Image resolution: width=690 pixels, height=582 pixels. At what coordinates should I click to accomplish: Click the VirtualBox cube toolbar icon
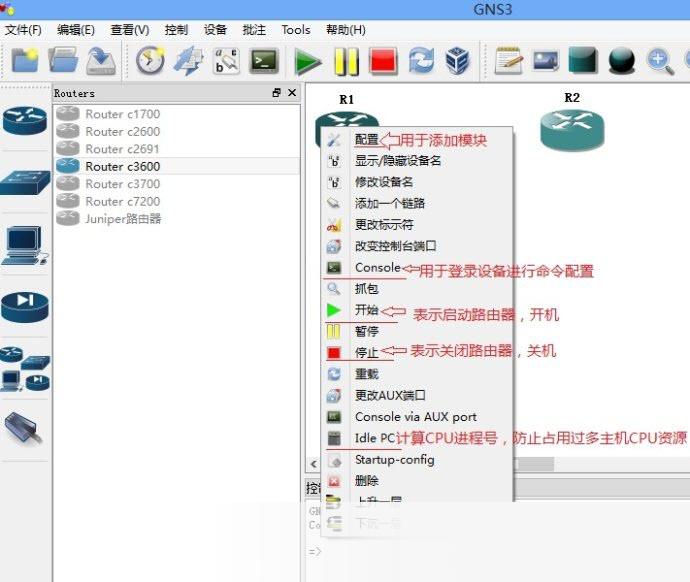[458, 61]
